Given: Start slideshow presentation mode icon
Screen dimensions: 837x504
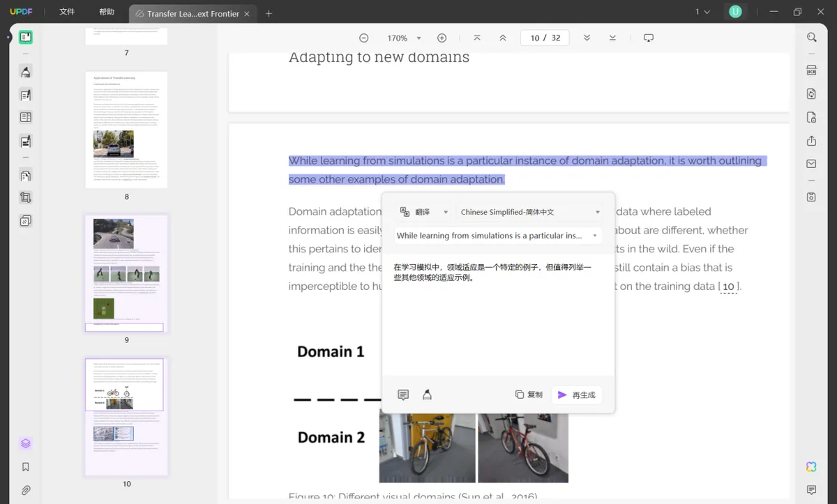Looking at the screenshot, I should [x=649, y=38].
